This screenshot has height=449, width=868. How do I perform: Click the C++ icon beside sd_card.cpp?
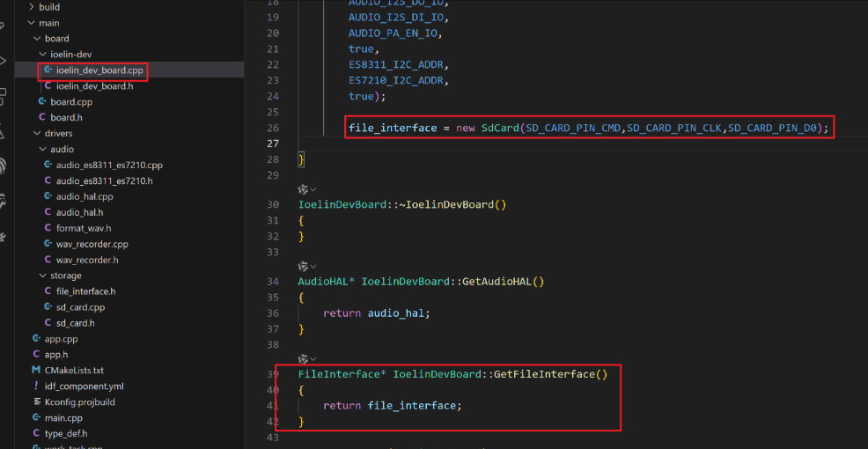48,307
